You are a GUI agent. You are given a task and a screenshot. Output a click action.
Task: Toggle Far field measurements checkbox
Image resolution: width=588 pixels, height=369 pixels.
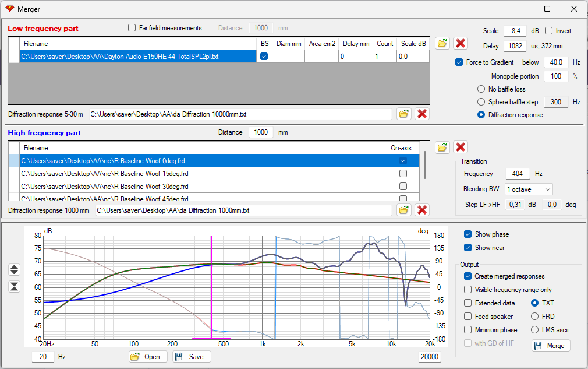click(132, 28)
